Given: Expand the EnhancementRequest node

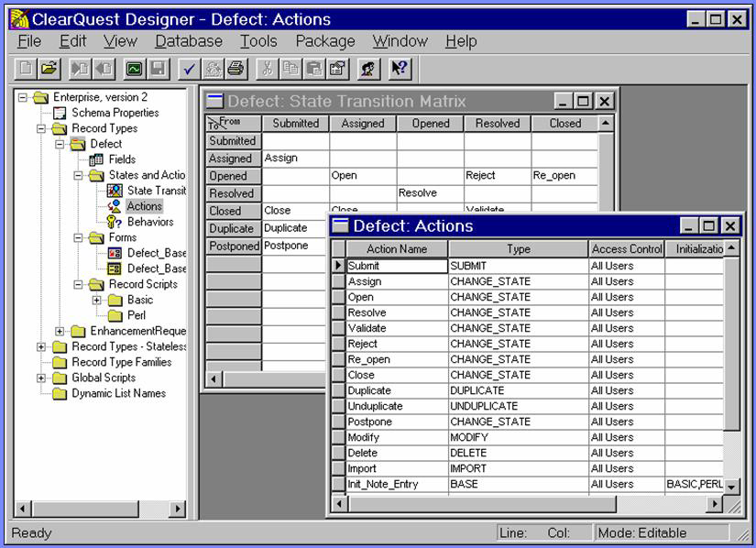Looking at the screenshot, I should pos(60,331).
